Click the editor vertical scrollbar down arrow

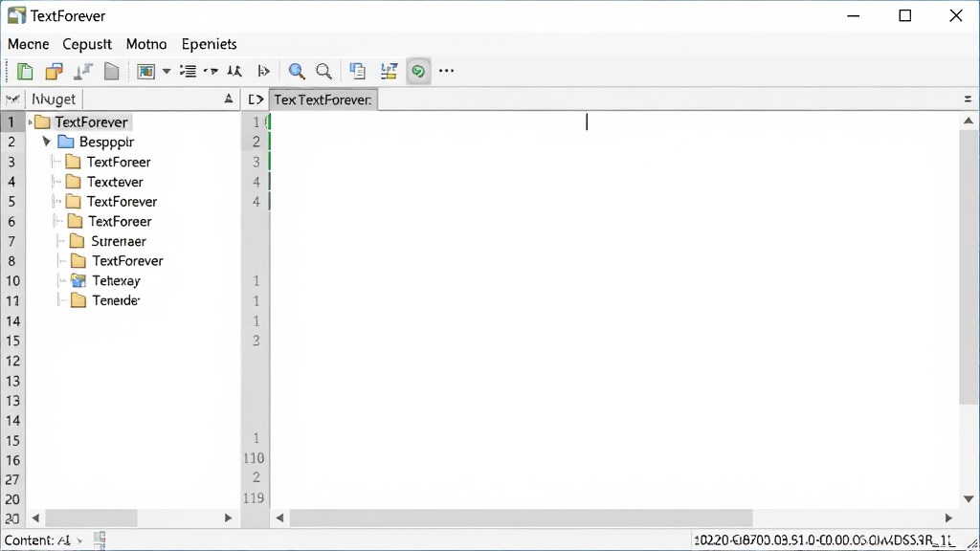click(969, 499)
